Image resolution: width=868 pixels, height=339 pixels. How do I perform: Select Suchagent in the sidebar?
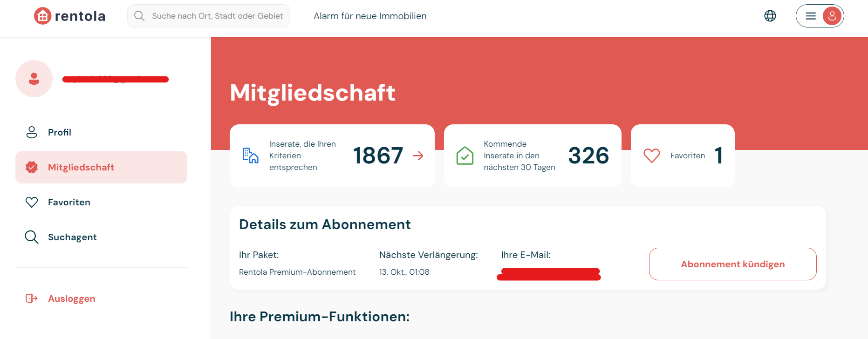101,237
